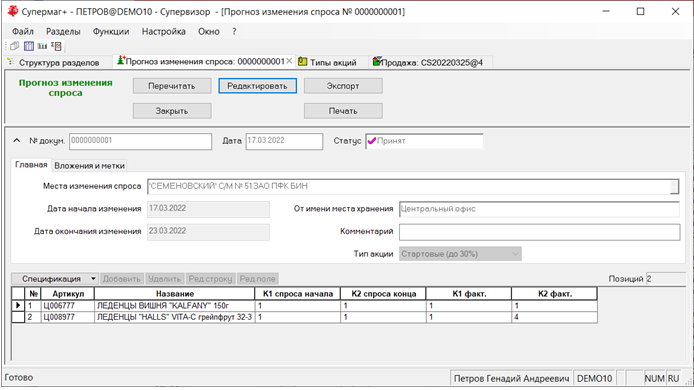Switch to Вложения и метки tab
The image size is (694, 390).
click(89, 166)
